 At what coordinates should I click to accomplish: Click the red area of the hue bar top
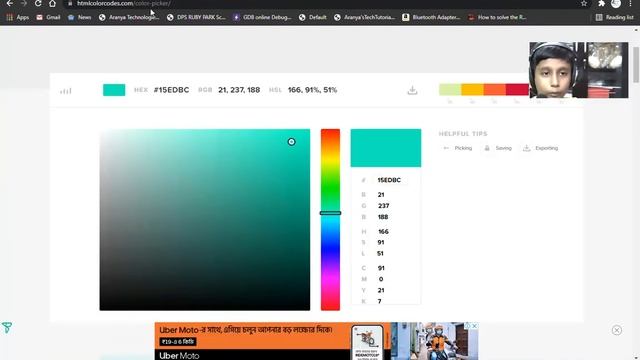pyautogui.click(x=330, y=134)
